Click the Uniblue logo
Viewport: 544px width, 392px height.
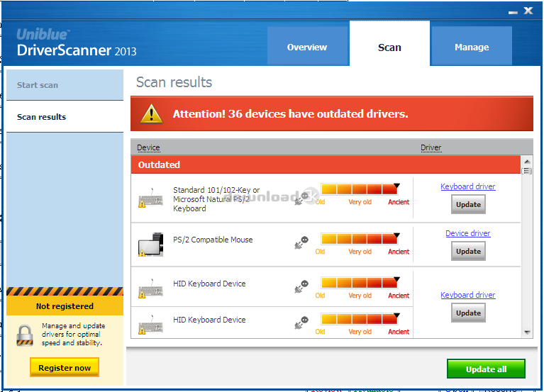43,34
